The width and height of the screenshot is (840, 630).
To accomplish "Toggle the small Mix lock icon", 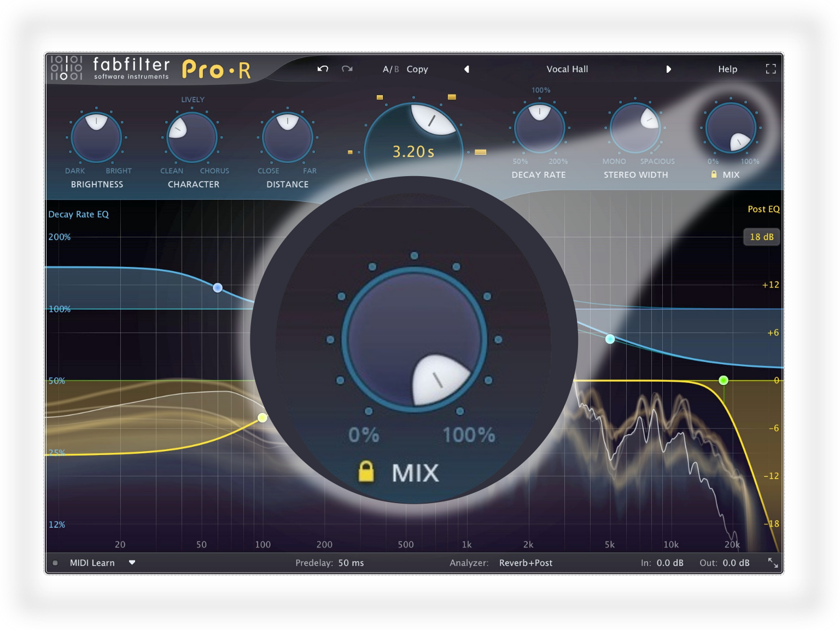I will pos(714,174).
